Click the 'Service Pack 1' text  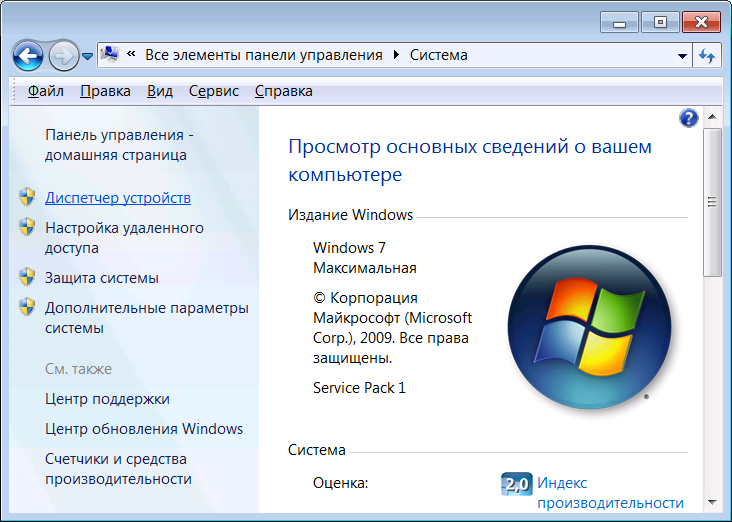pyautogui.click(x=359, y=388)
